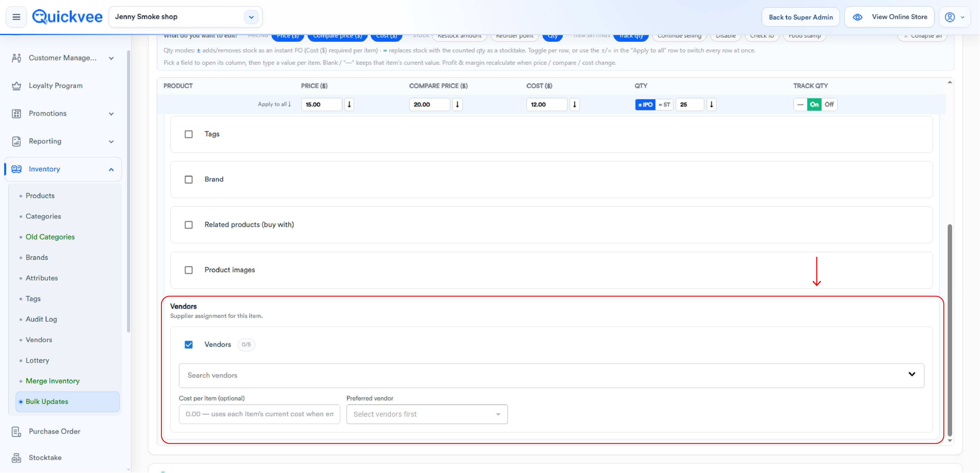Click the Quickvee logo
This screenshot has height=473, width=980.
click(67, 17)
